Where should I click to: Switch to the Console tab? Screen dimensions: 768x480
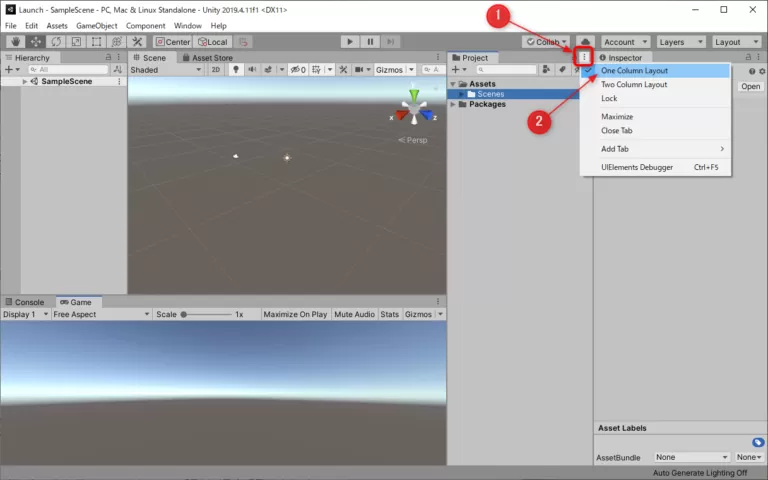click(x=24, y=302)
